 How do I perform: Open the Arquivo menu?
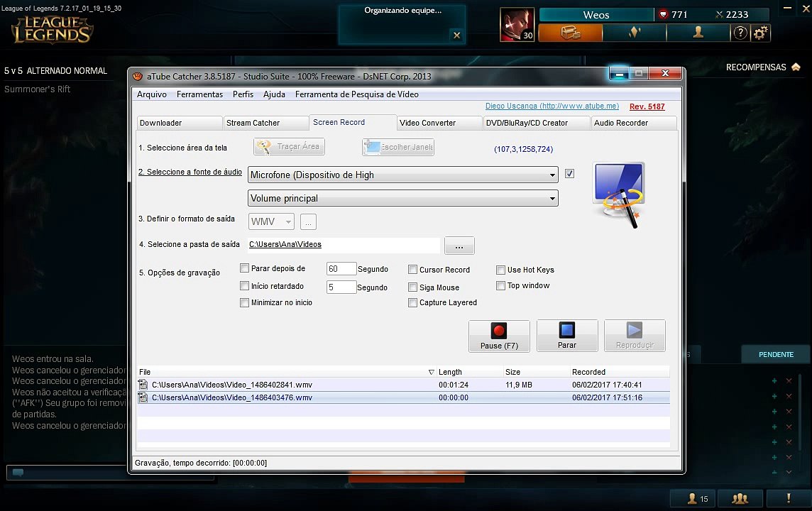point(152,94)
